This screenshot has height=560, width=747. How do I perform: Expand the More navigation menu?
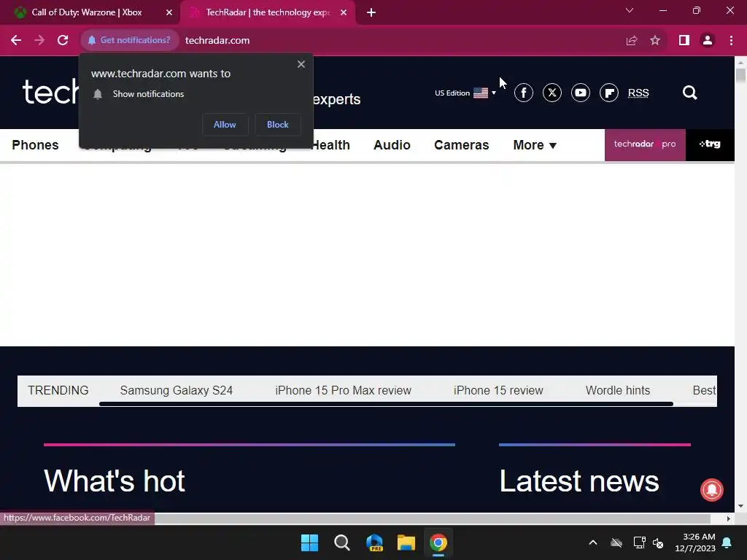click(535, 145)
